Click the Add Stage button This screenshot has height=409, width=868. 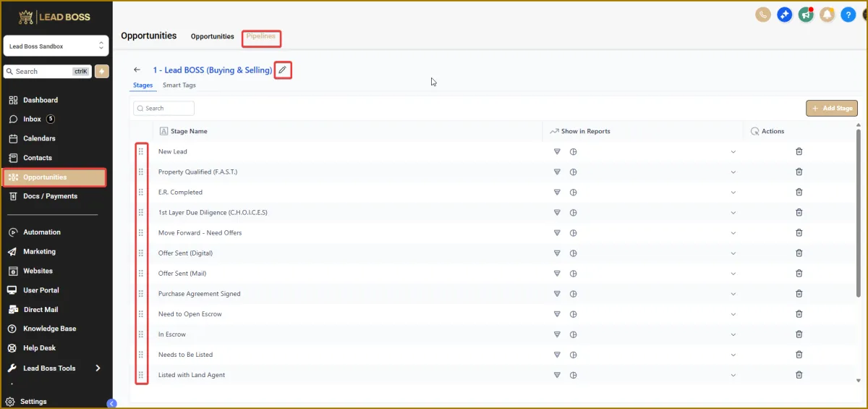[x=832, y=108]
